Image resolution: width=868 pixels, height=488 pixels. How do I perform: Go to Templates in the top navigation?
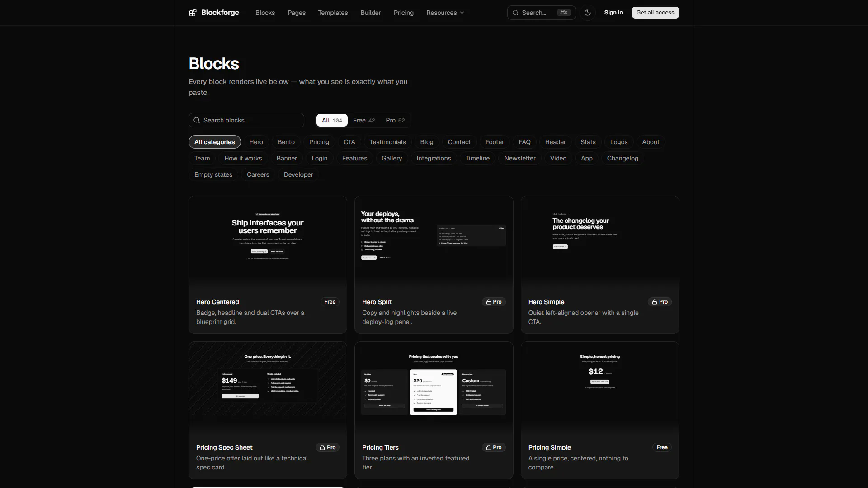click(x=333, y=13)
